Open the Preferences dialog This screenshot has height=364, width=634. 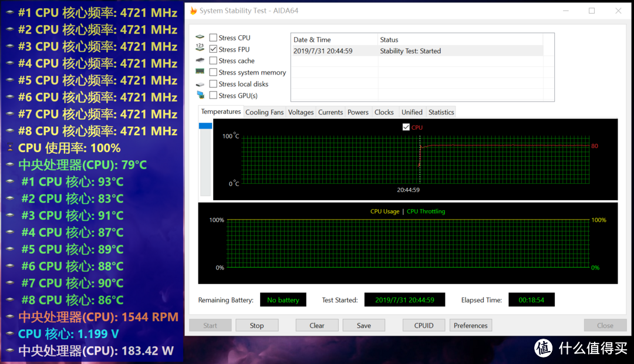471,325
